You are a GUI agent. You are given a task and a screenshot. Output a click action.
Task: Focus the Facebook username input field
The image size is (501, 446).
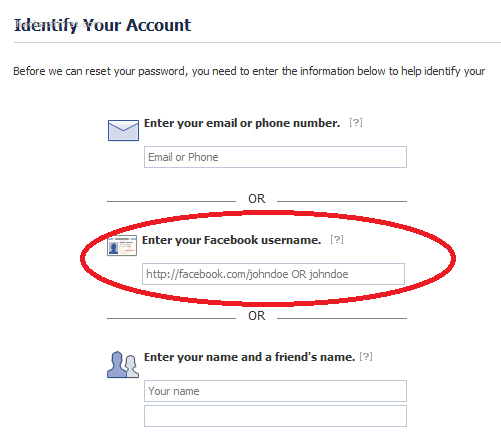(x=273, y=274)
